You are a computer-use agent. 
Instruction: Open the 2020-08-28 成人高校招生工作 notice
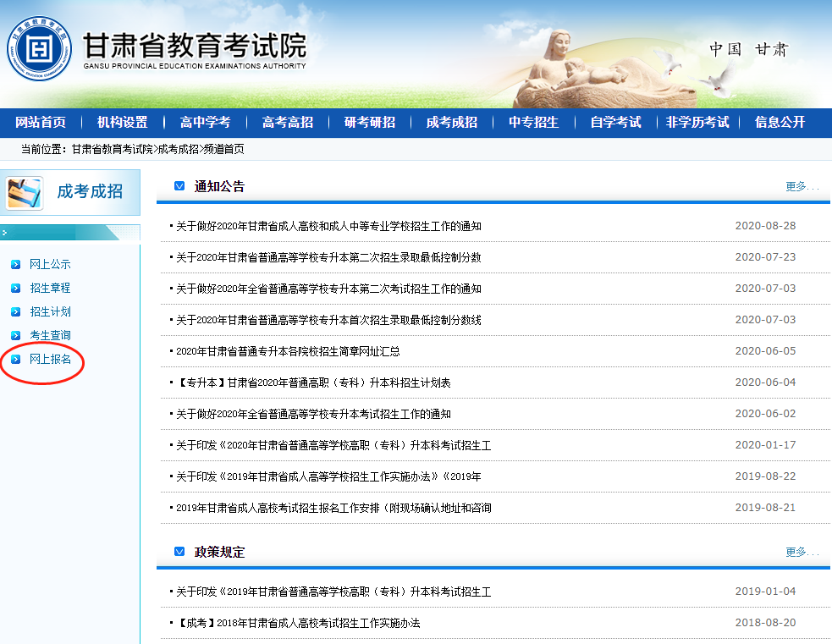[x=328, y=226]
